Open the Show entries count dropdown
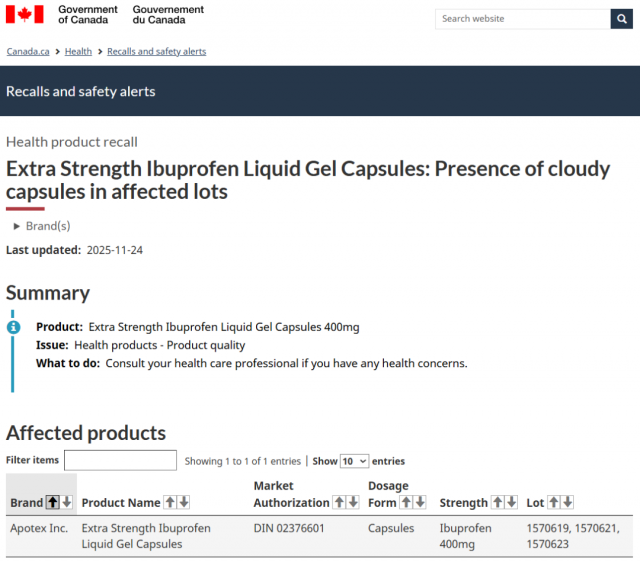The height and width of the screenshot is (562, 640). [354, 461]
